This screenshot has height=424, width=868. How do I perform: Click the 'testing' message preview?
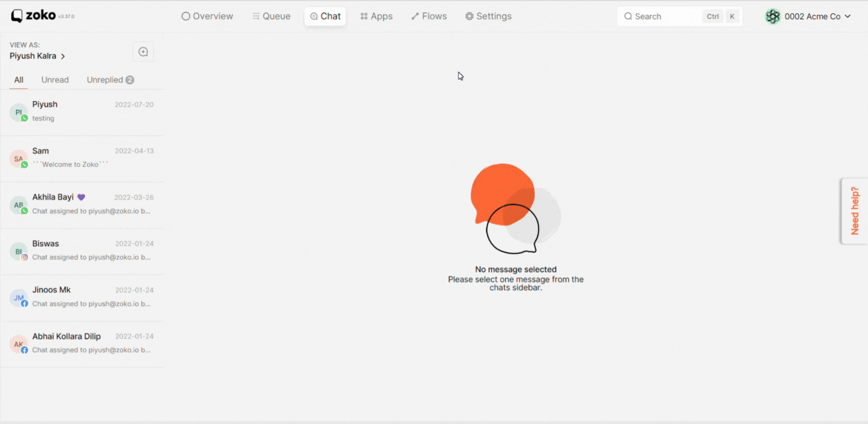click(43, 119)
